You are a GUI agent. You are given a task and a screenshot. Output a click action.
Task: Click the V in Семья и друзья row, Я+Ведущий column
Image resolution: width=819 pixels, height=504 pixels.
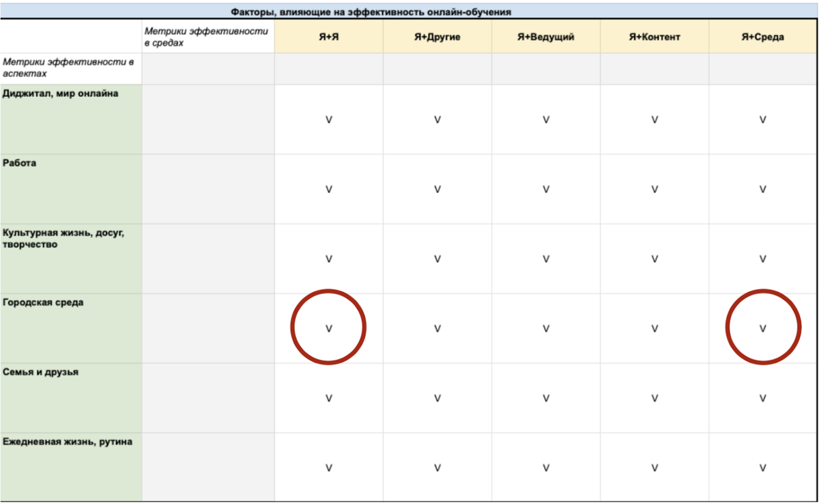[x=546, y=398]
